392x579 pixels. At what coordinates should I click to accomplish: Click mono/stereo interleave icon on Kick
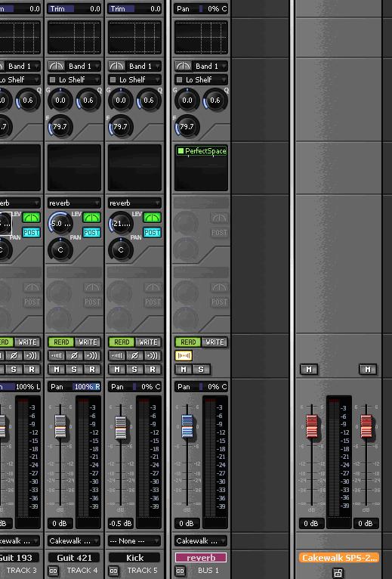tap(117, 355)
